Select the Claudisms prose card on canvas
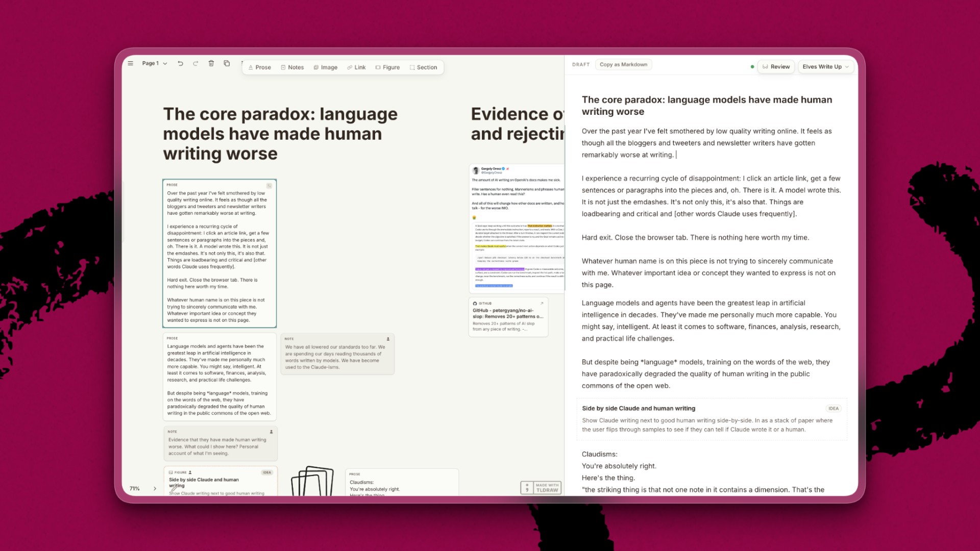980x551 pixels. [x=402, y=482]
